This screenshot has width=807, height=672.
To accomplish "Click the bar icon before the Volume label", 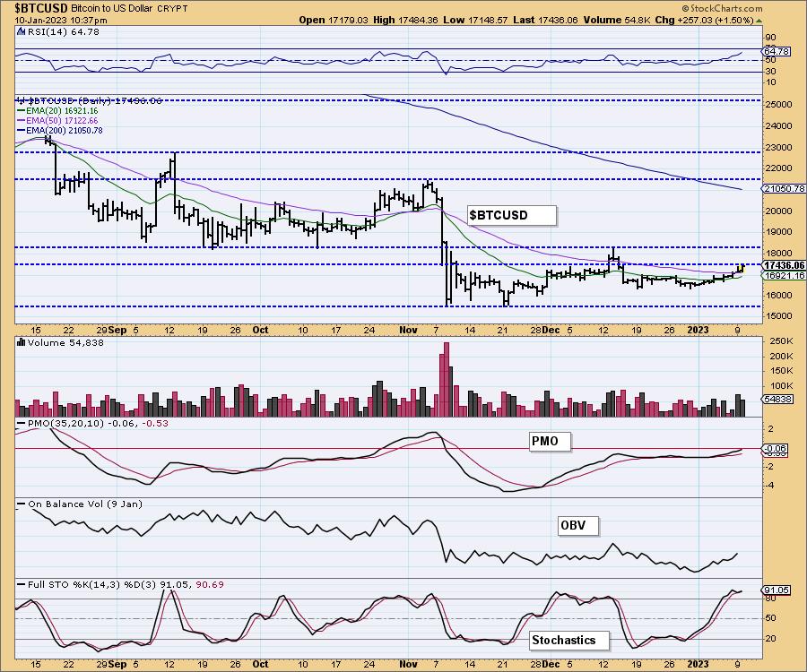I will (x=22, y=342).
